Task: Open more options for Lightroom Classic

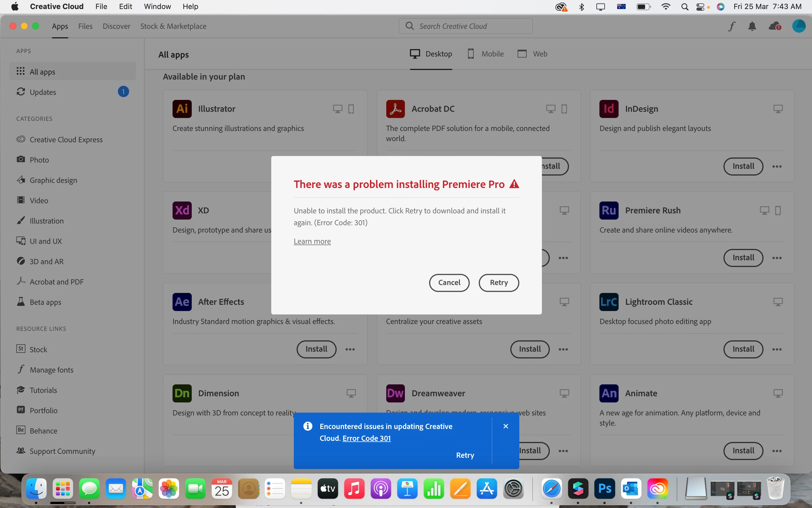Action: [777, 349]
